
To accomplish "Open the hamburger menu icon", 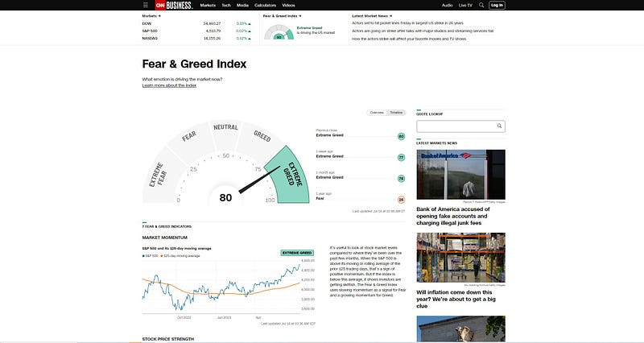I will click(146, 6).
